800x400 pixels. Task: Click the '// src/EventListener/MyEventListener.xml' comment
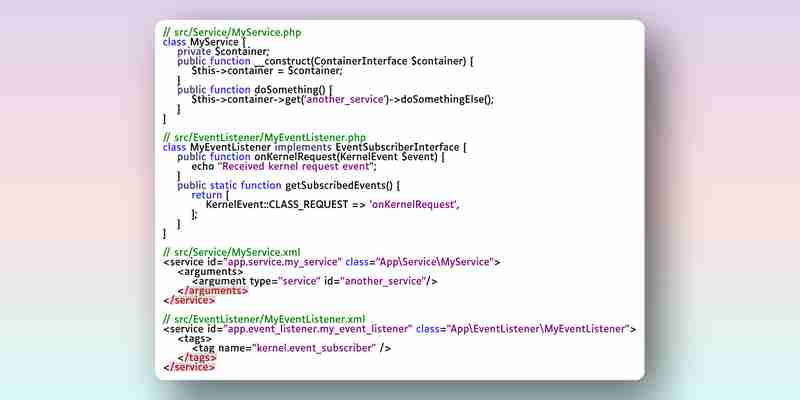(x=264, y=319)
